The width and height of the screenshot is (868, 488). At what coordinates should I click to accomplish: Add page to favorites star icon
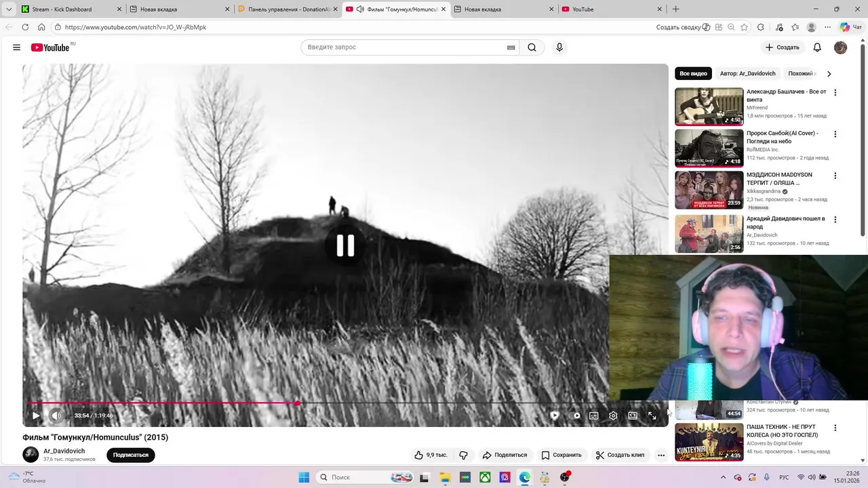(745, 27)
